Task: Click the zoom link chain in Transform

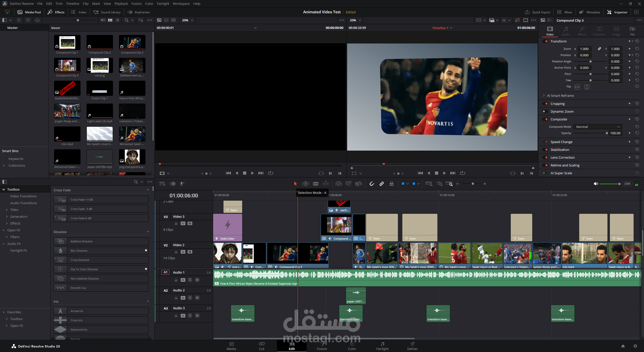Action: click(599, 49)
